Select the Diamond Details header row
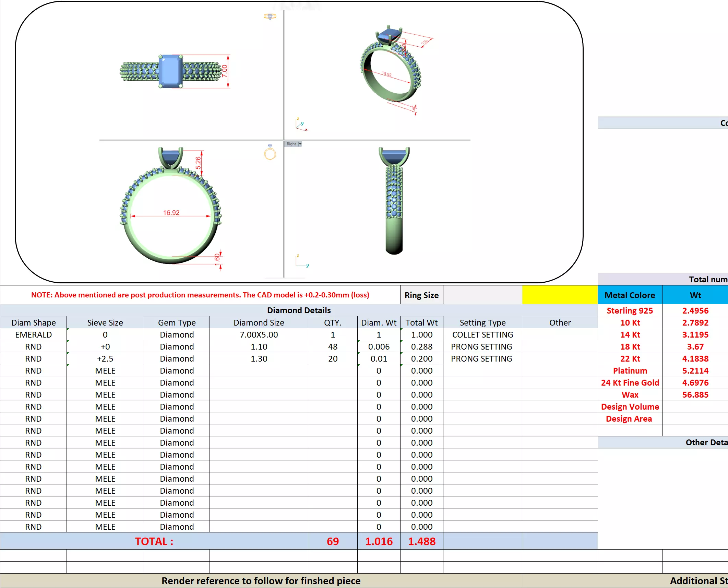The height and width of the screenshot is (588, 728). [x=299, y=310]
